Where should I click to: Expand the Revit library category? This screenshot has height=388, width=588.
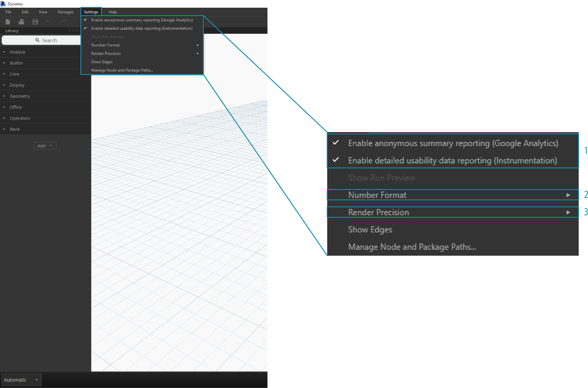click(x=46, y=129)
